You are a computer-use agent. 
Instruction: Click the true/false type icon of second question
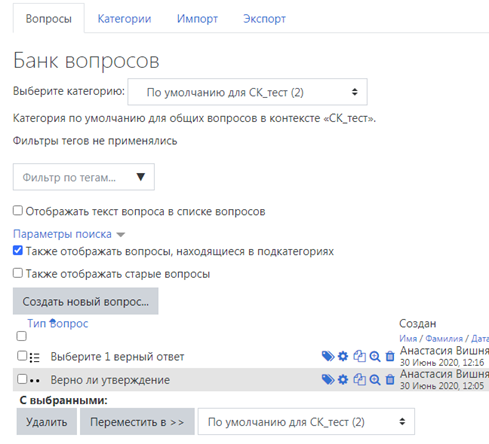34,380
